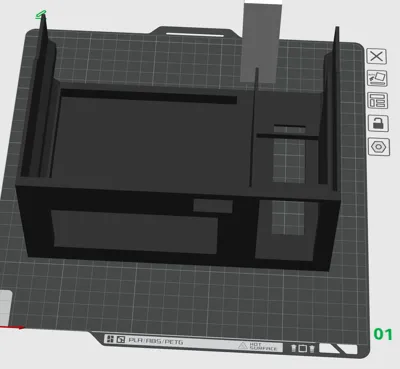Click the hot surface warning triangle

pos(242,345)
